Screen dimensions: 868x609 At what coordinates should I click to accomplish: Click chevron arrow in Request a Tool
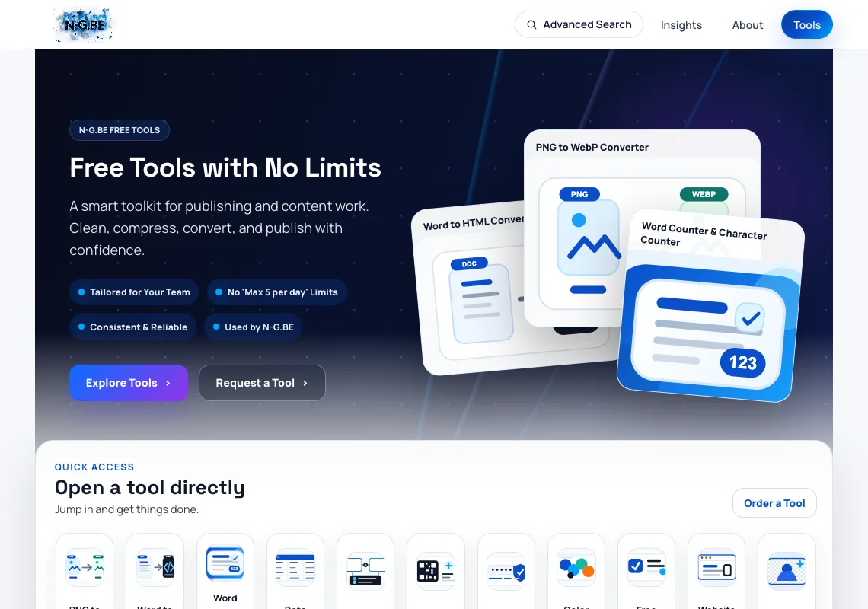click(305, 383)
